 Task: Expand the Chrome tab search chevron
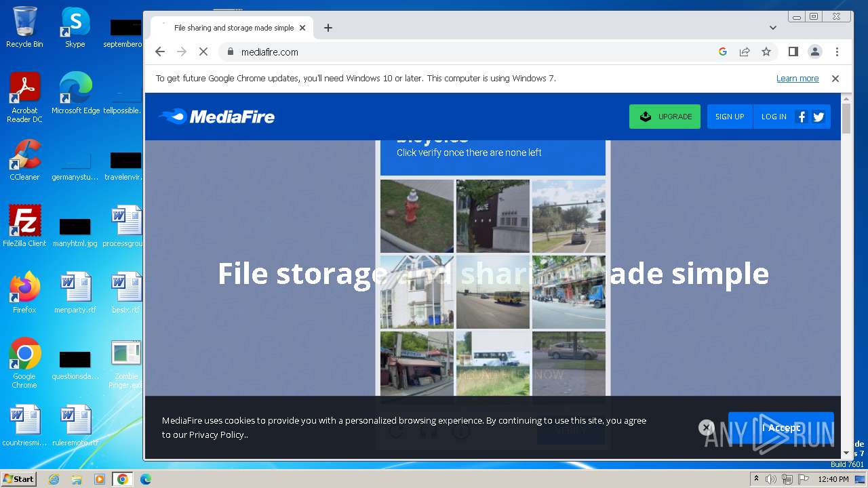[773, 28]
